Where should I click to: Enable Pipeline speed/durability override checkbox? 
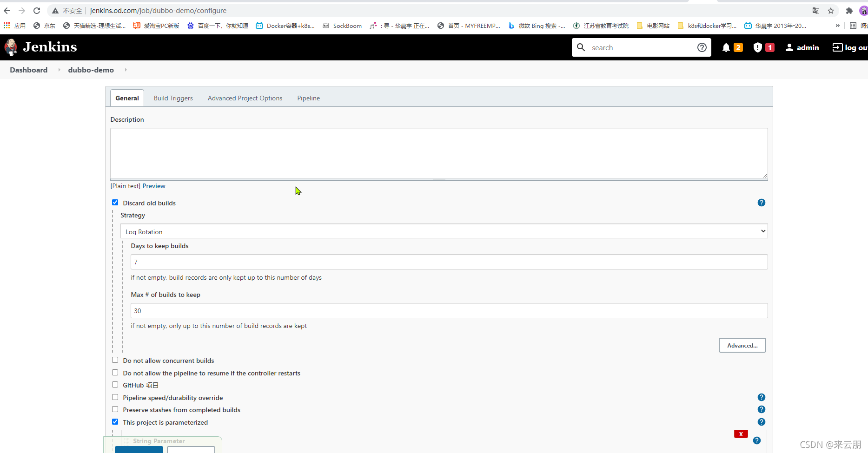pyautogui.click(x=115, y=397)
